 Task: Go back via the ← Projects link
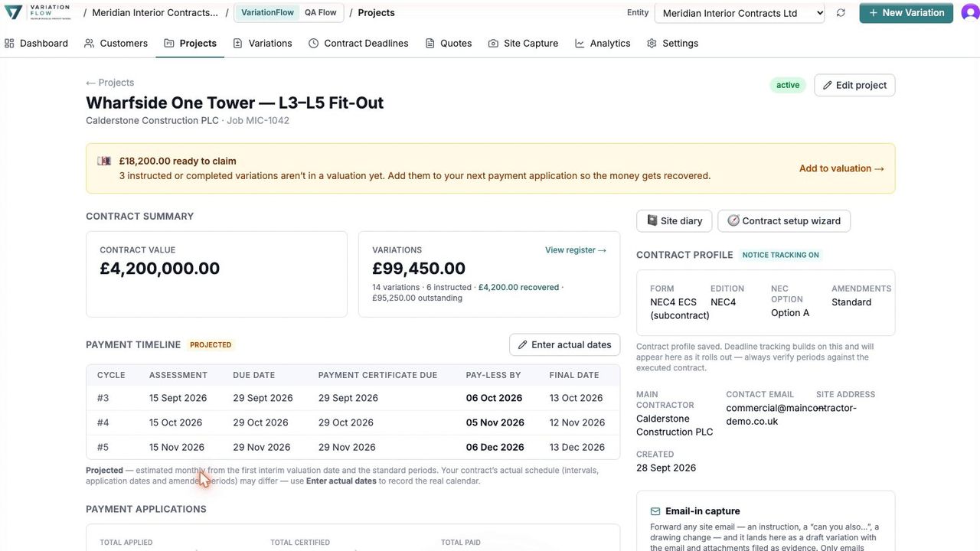tap(109, 83)
